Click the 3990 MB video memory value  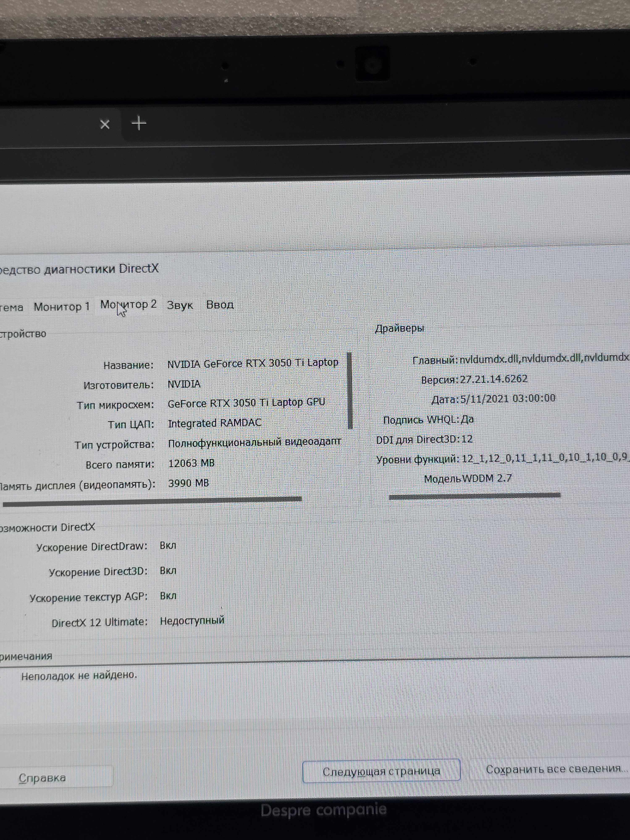188,483
